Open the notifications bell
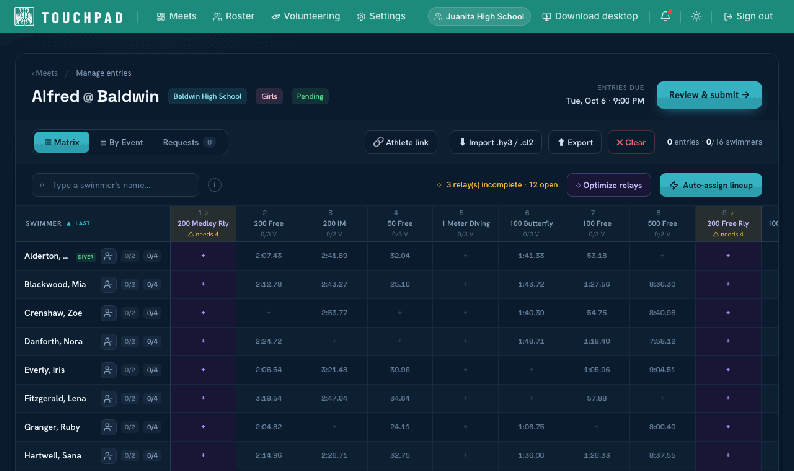The image size is (794, 471). [x=665, y=16]
